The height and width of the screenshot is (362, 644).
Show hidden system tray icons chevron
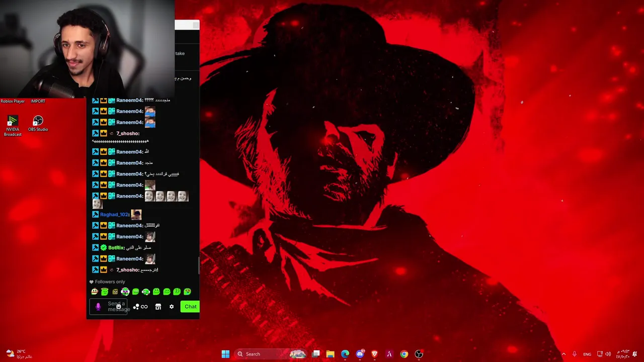point(563,354)
